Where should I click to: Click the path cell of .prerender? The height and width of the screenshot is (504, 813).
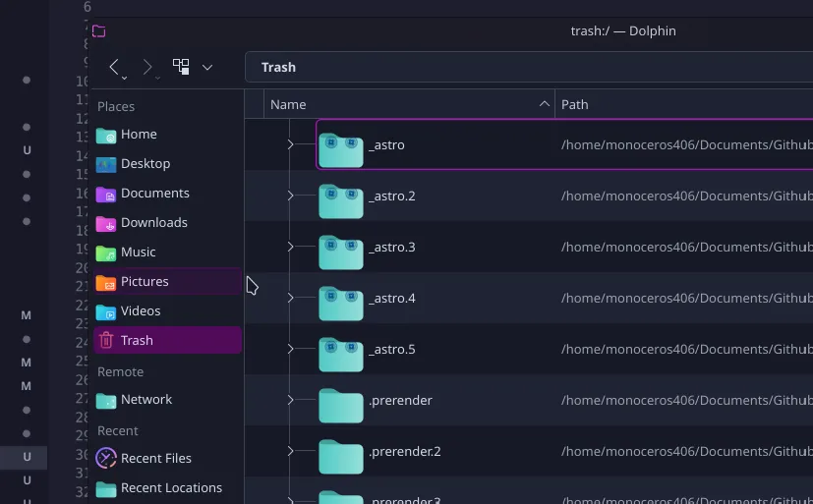(x=686, y=400)
